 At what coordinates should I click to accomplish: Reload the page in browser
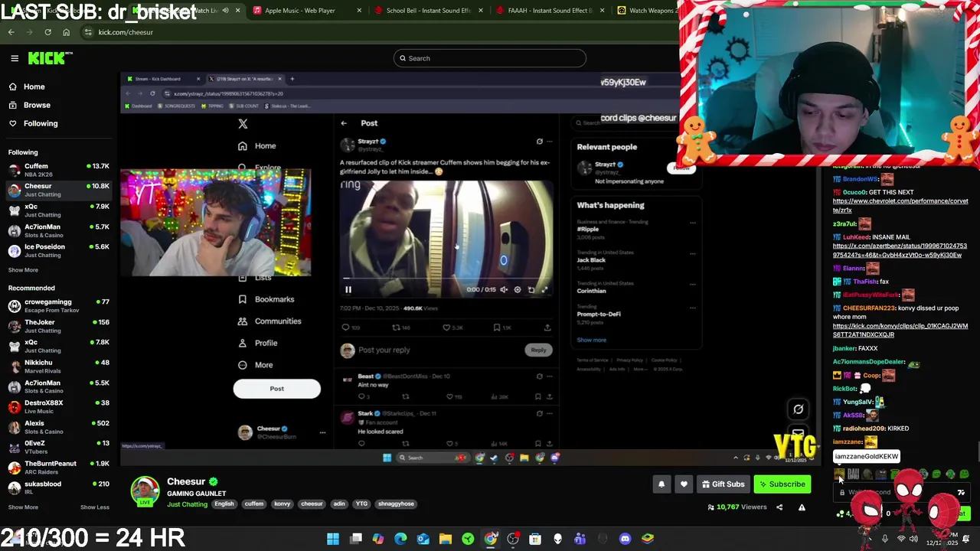click(x=47, y=32)
